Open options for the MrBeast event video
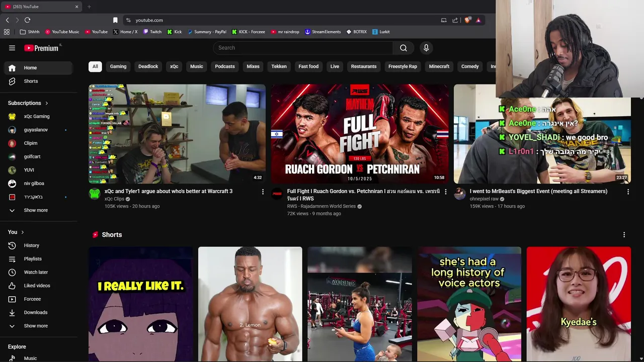644x362 pixels. point(628,192)
